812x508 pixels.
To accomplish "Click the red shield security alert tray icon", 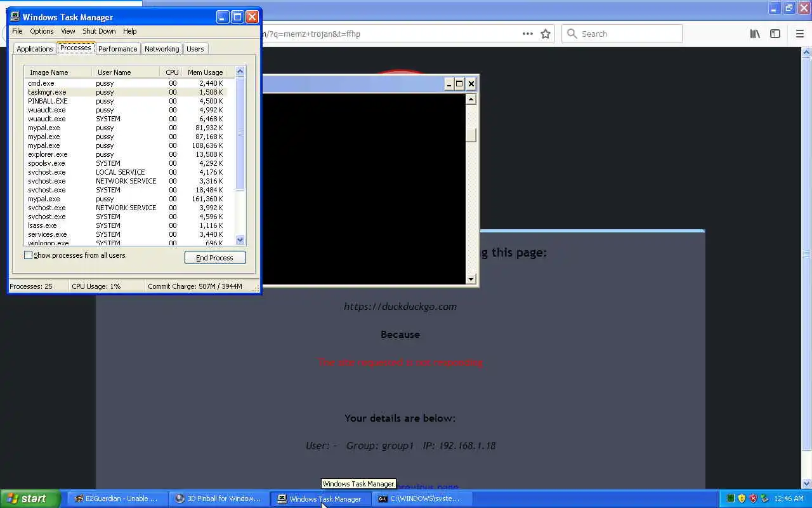I will tap(754, 498).
